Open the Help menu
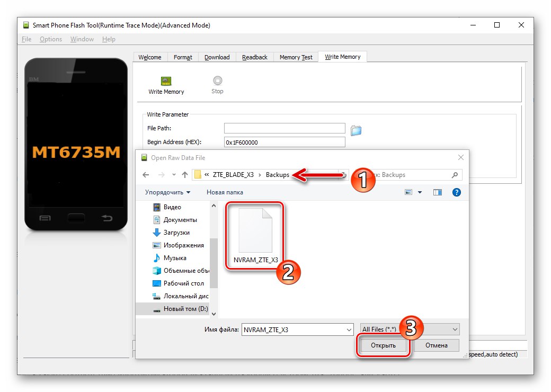 [x=109, y=39]
